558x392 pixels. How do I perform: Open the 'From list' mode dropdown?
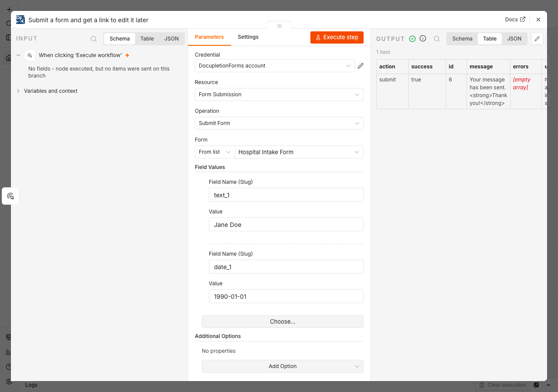pos(215,152)
